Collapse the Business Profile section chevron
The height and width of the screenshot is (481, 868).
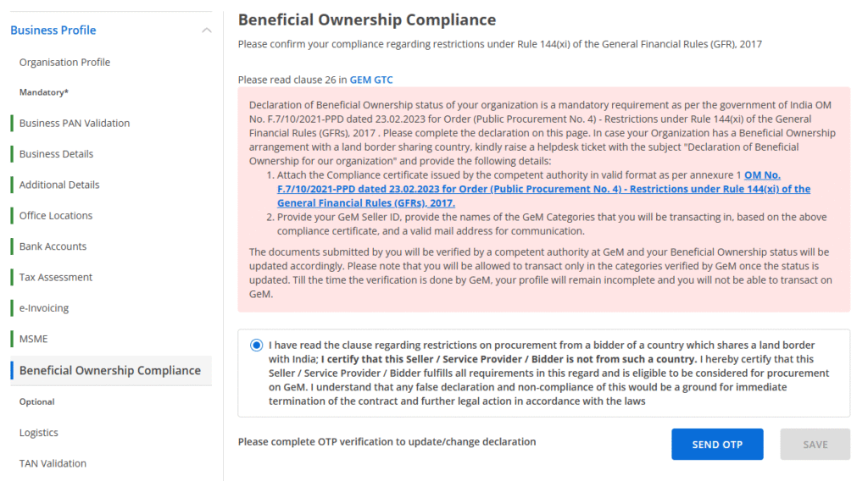[x=206, y=30]
